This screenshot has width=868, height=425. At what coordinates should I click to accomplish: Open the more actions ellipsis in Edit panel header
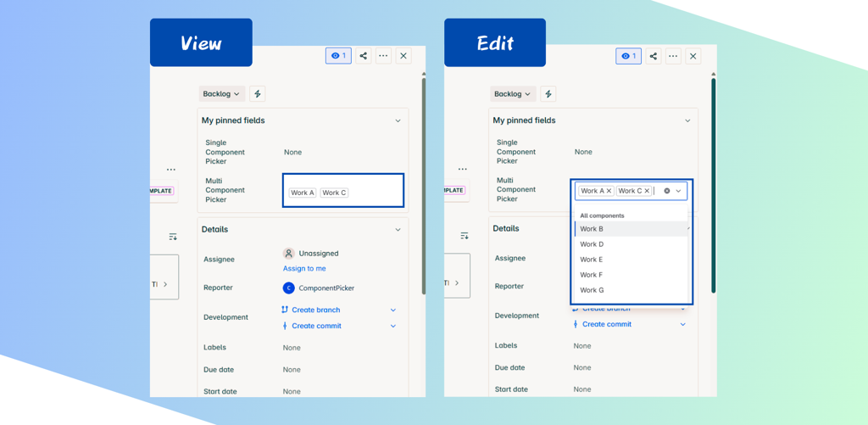point(673,56)
